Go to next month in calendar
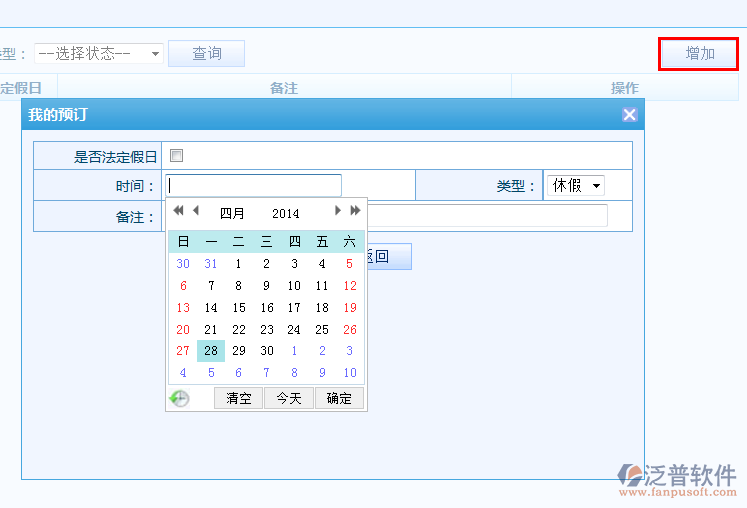 tap(337, 210)
